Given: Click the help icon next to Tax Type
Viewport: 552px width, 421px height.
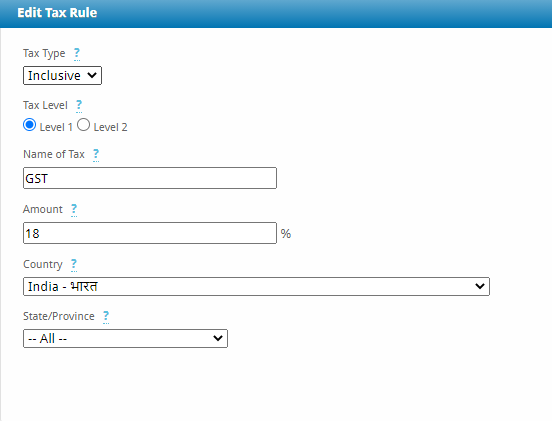Looking at the screenshot, I should [77, 54].
